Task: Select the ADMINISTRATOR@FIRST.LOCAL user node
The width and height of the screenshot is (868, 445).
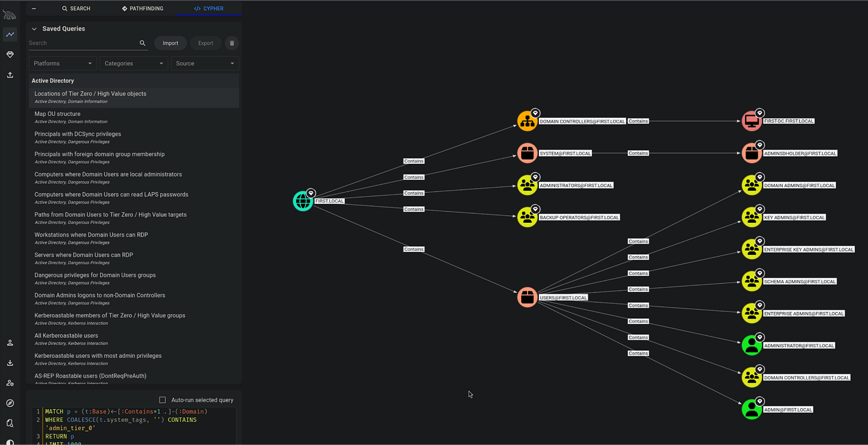Action: (x=751, y=345)
